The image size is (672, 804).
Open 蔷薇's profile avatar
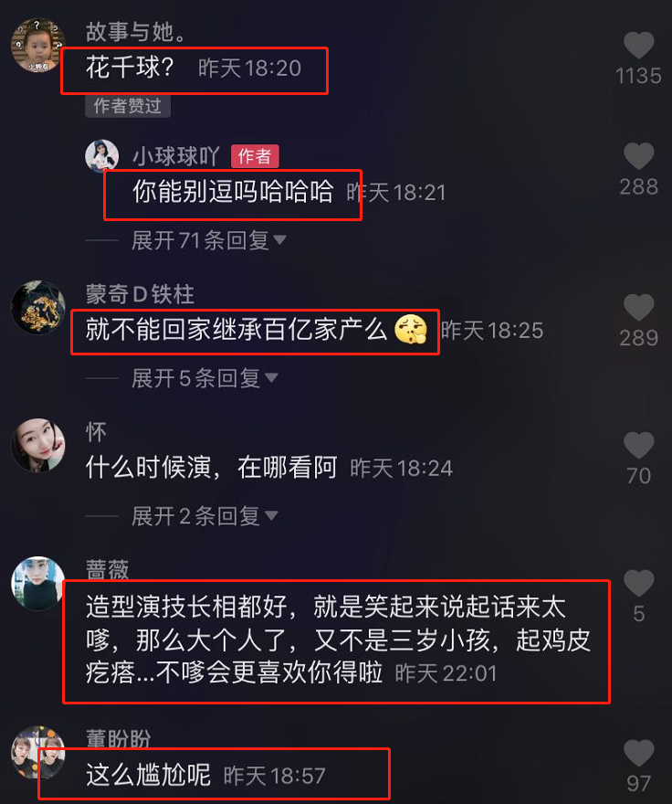[x=38, y=583]
